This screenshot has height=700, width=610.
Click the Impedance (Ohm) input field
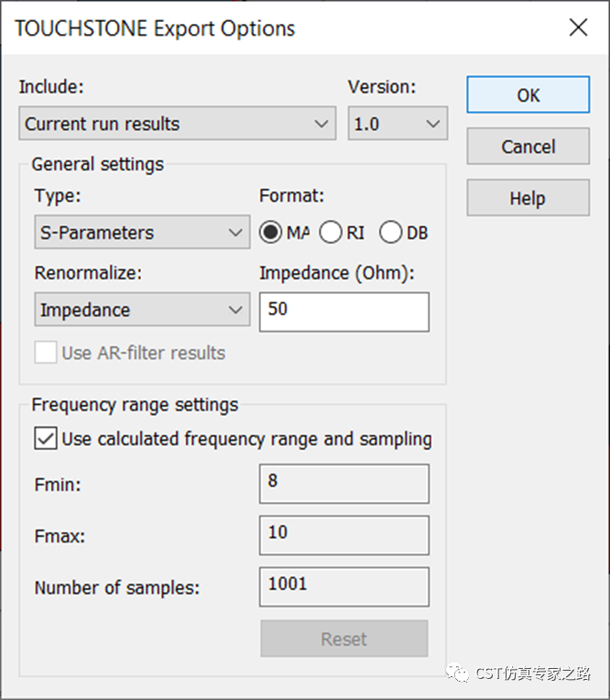pos(344,312)
